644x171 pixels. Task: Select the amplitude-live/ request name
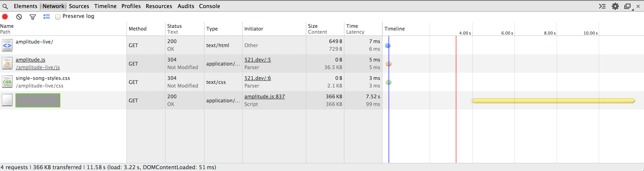coord(34,42)
